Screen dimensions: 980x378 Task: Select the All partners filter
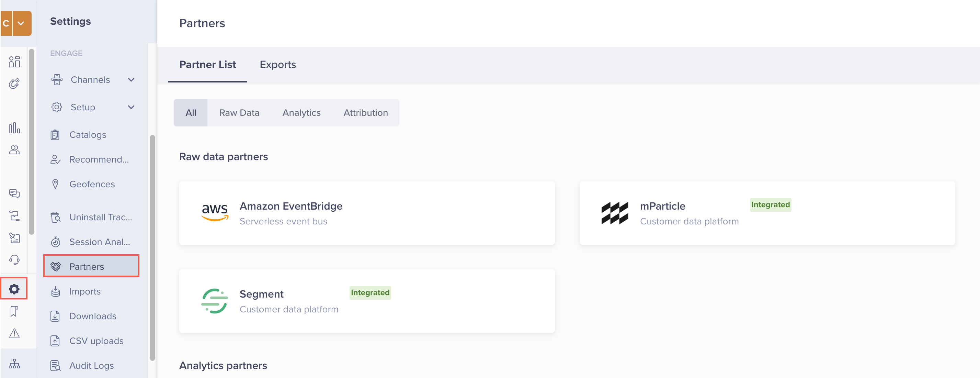click(191, 113)
